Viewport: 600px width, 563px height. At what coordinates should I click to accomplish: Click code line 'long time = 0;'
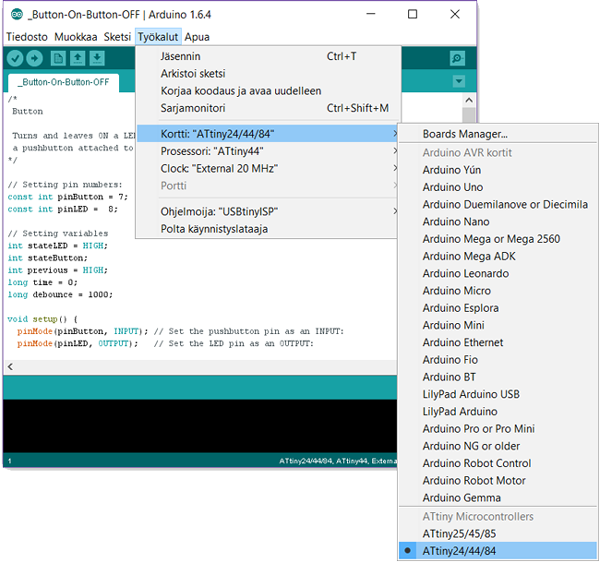coord(42,282)
